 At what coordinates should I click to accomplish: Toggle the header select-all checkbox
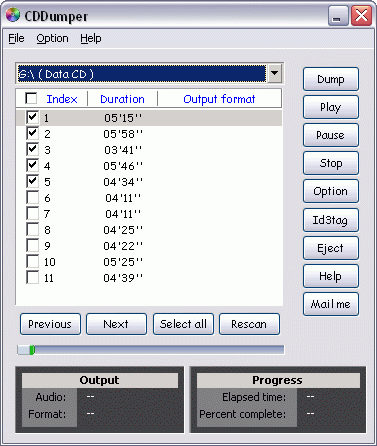31,98
